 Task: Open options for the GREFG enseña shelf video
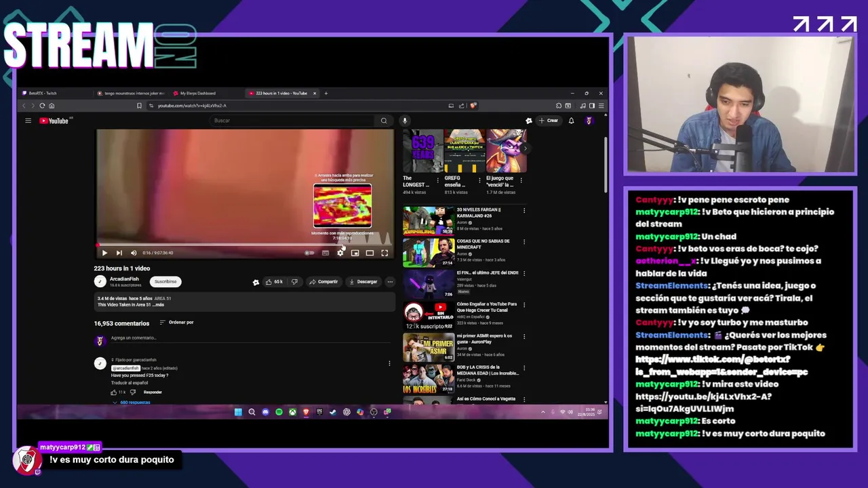click(479, 180)
